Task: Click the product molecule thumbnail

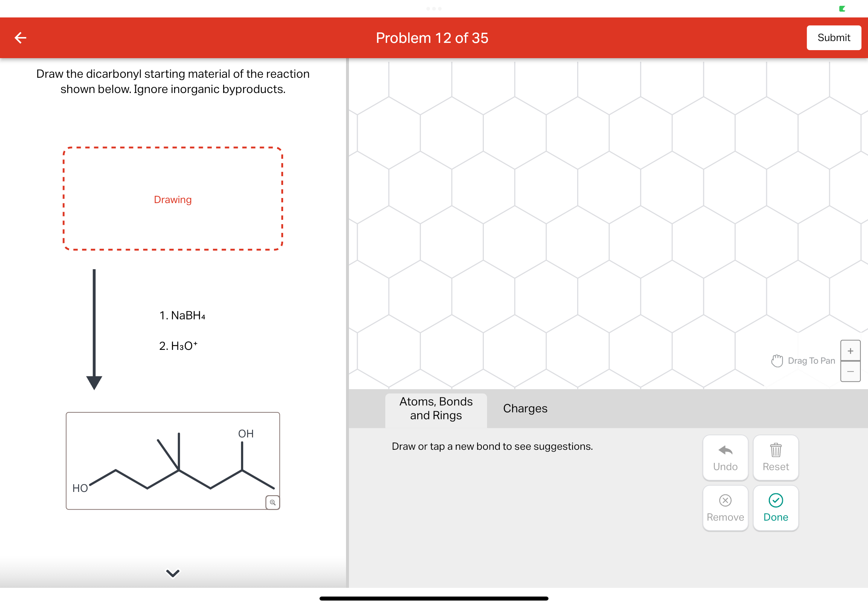Action: pyautogui.click(x=173, y=460)
